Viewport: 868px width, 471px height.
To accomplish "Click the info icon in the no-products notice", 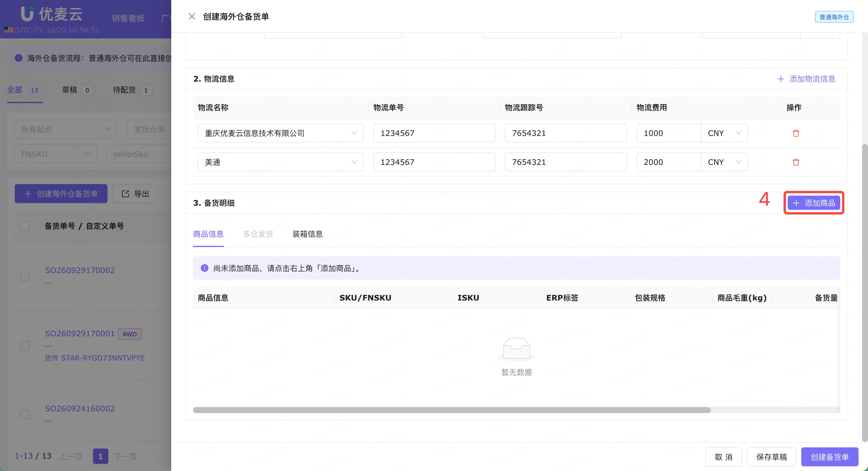I will point(204,268).
